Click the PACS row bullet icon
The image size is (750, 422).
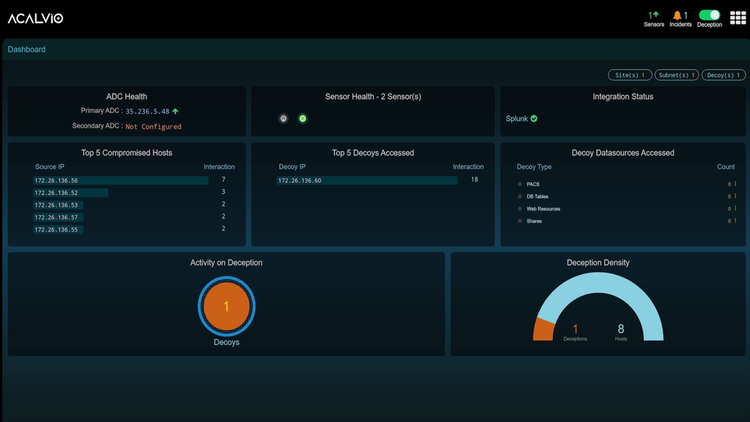tap(520, 184)
